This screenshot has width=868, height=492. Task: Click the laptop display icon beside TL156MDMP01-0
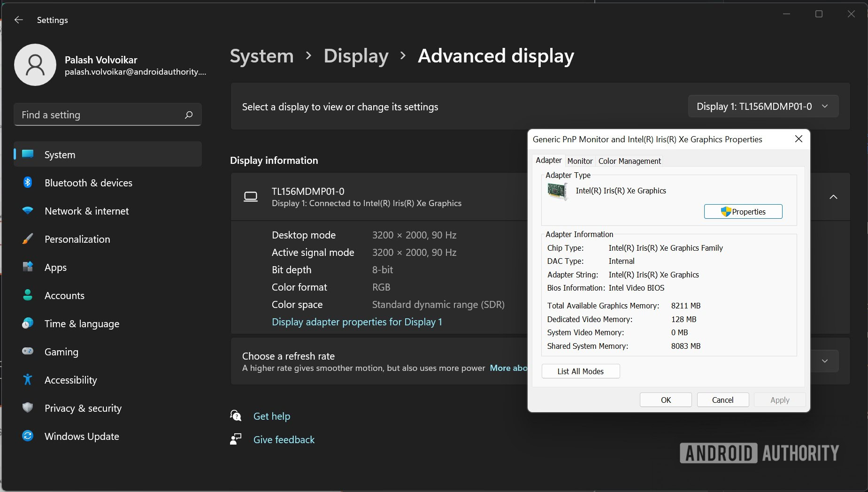[251, 197]
